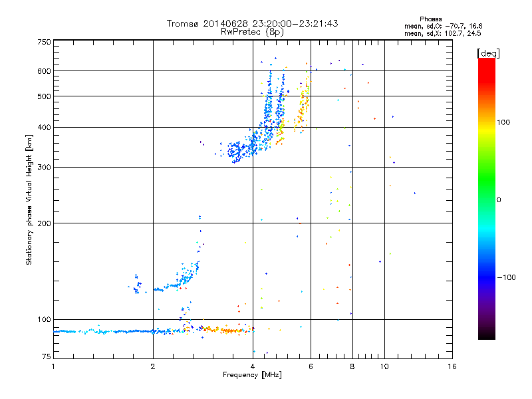Click the y-axis tick label '300'
Screen dimensions: 532x399
pyautogui.click(x=44, y=168)
